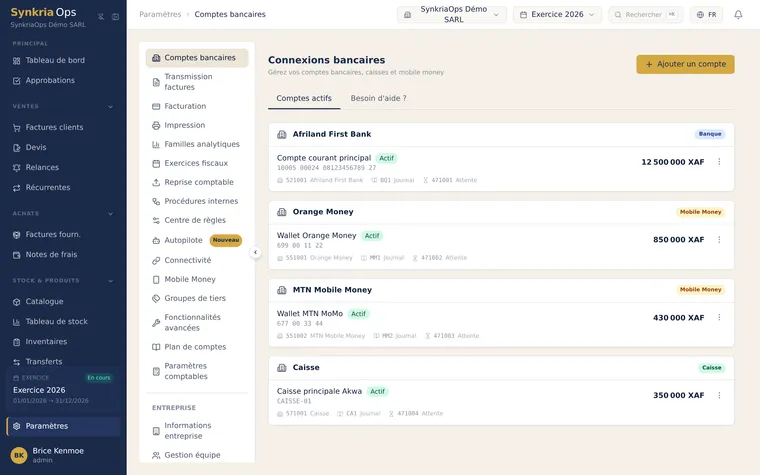Open Paramètres comptables settings
760x475 pixels.
point(197,371)
